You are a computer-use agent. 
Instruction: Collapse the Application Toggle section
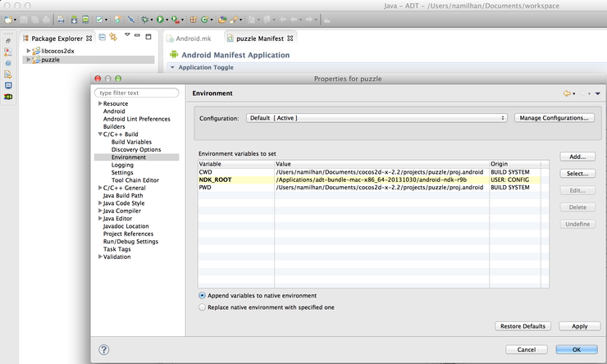point(172,67)
